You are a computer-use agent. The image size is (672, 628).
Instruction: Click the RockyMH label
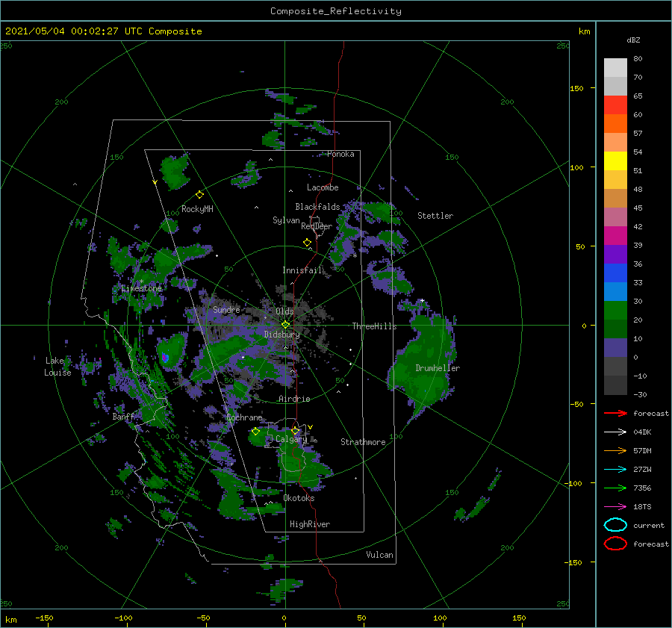tap(197, 209)
